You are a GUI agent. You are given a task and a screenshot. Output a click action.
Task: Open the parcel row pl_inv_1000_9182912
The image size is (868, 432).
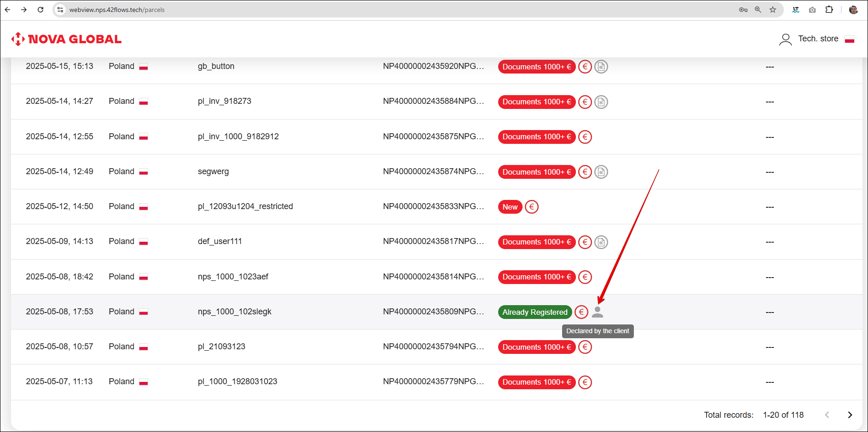(238, 136)
